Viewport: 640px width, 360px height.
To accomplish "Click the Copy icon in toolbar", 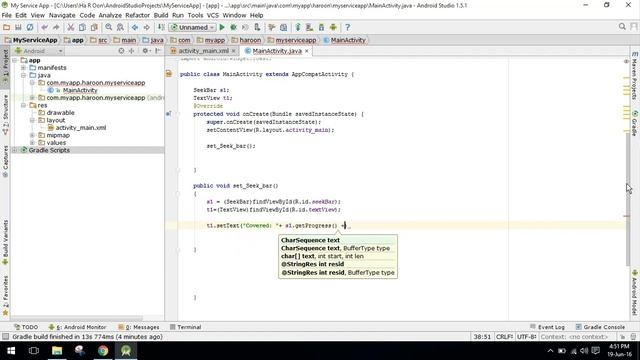I will (x=82, y=27).
